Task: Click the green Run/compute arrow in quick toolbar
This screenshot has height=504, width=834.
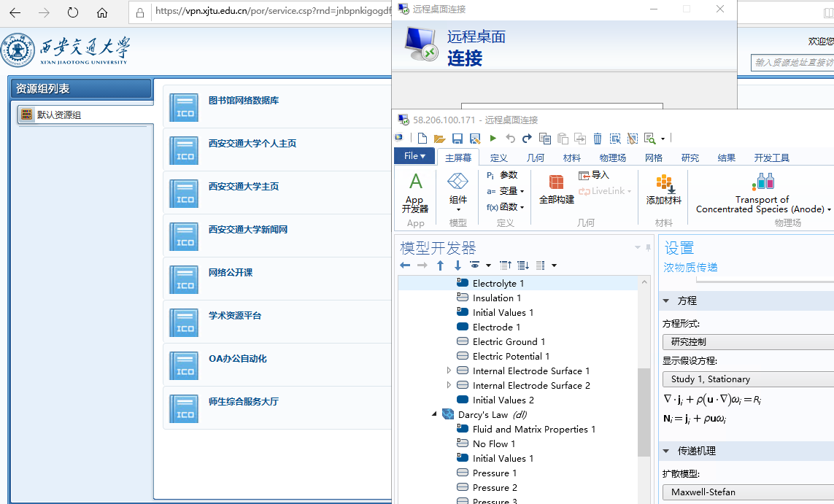Action: [493, 139]
